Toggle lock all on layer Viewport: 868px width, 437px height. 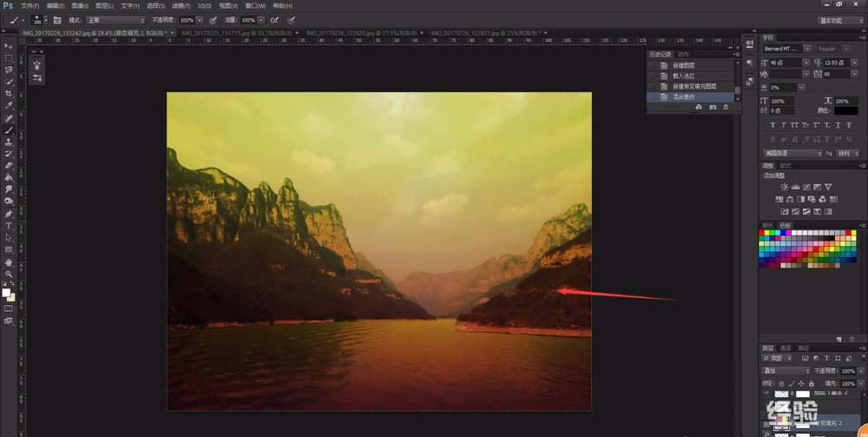tap(811, 383)
